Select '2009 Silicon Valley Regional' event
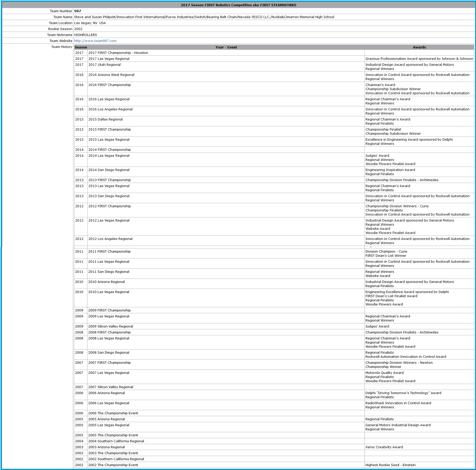 click(111, 326)
